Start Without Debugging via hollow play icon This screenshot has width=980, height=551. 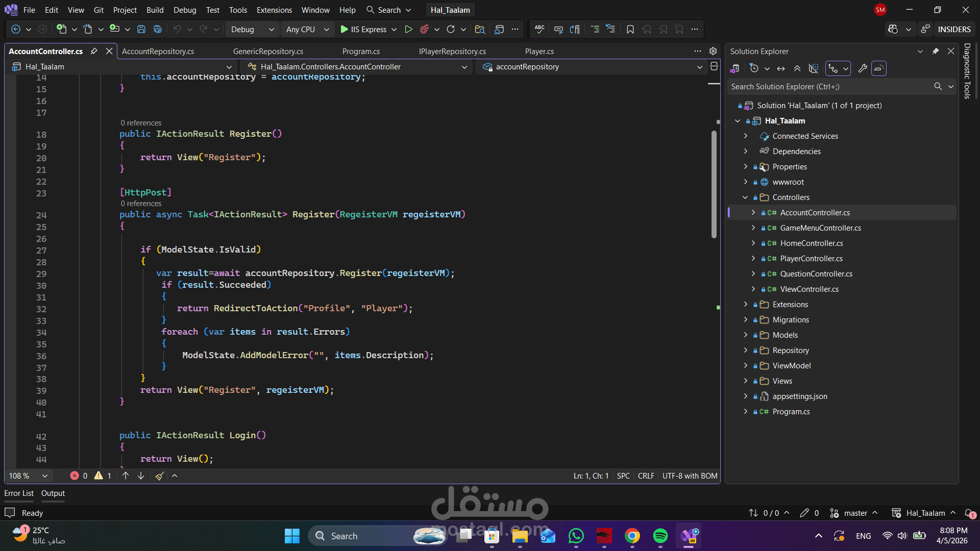coord(408,30)
